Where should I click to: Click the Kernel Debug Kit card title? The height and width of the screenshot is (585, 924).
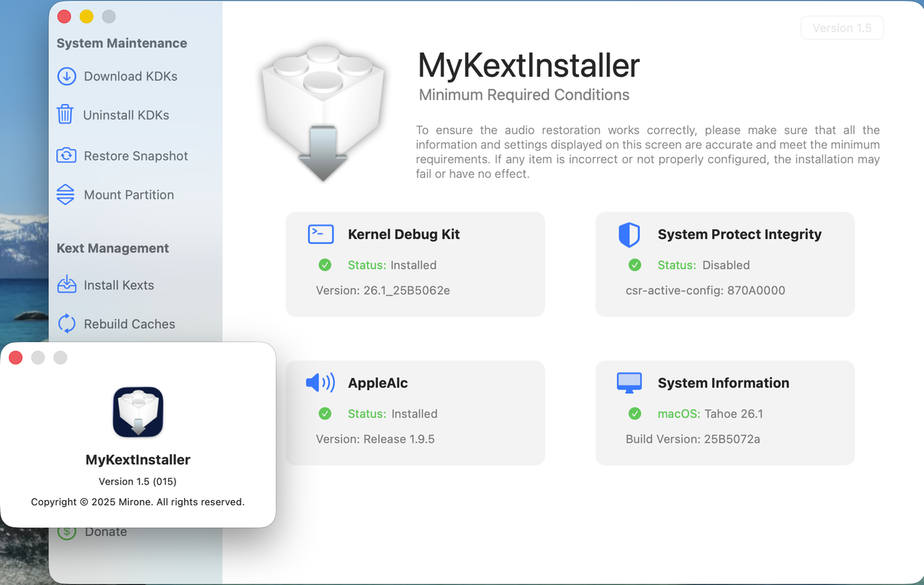(404, 234)
